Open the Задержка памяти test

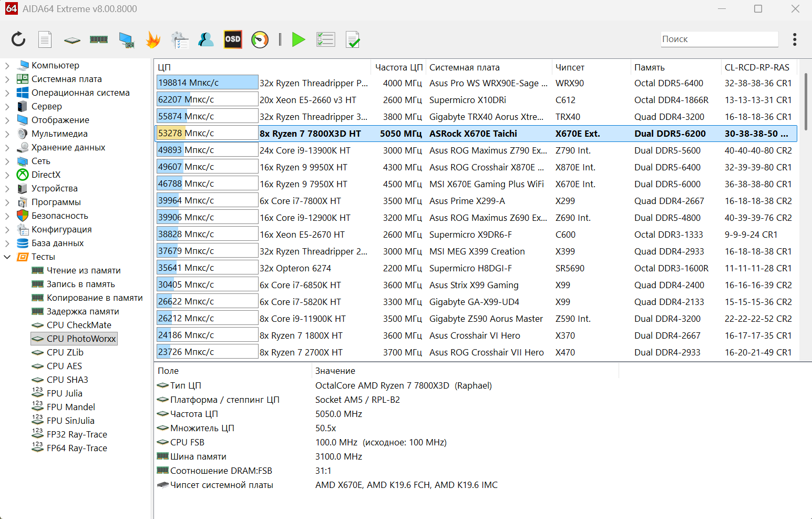point(83,311)
